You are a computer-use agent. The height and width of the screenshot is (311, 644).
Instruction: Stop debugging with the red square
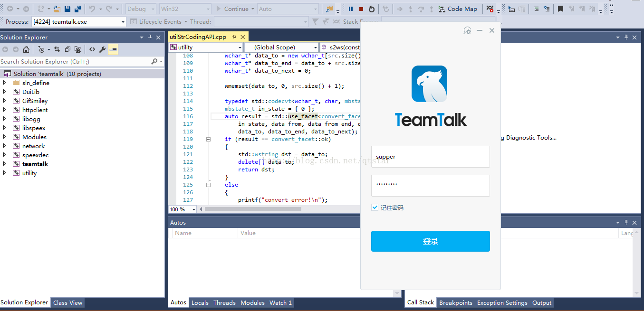(361, 9)
